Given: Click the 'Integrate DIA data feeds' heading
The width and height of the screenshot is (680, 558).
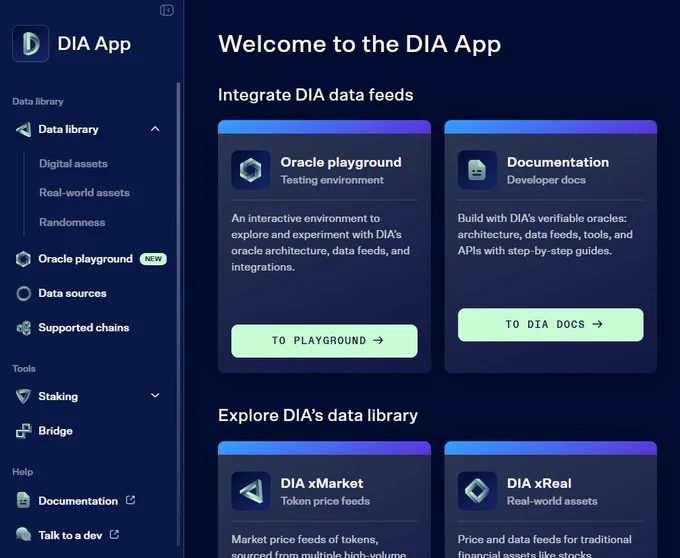Looking at the screenshot, I should click(x=316, y=95).
